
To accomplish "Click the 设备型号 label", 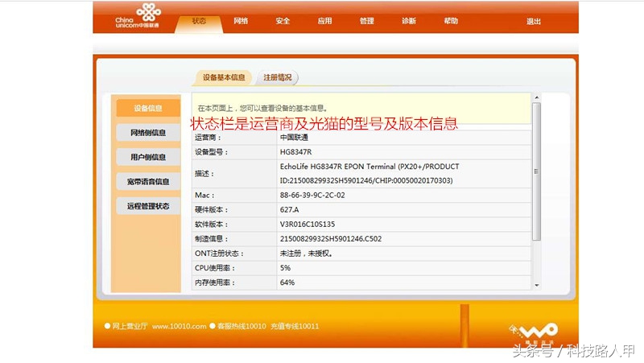I will coord(211,152).
